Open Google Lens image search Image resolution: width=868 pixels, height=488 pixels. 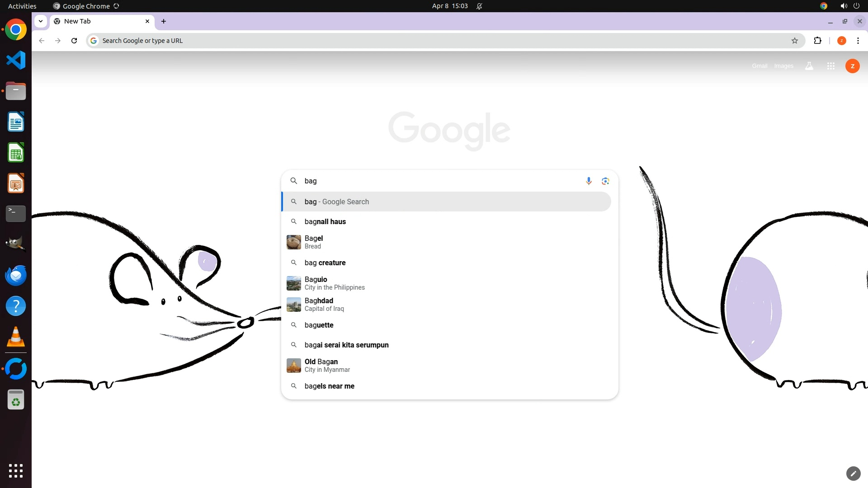tap(605, 181)
